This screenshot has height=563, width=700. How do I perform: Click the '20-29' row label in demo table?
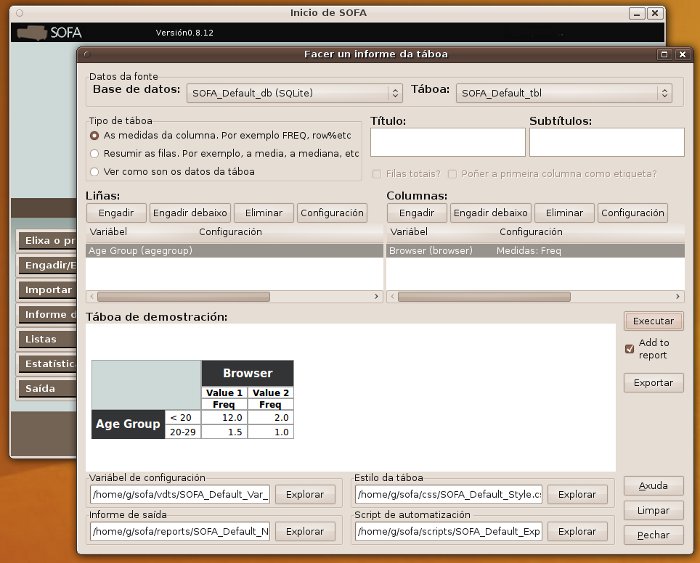(x=183, y=432)
